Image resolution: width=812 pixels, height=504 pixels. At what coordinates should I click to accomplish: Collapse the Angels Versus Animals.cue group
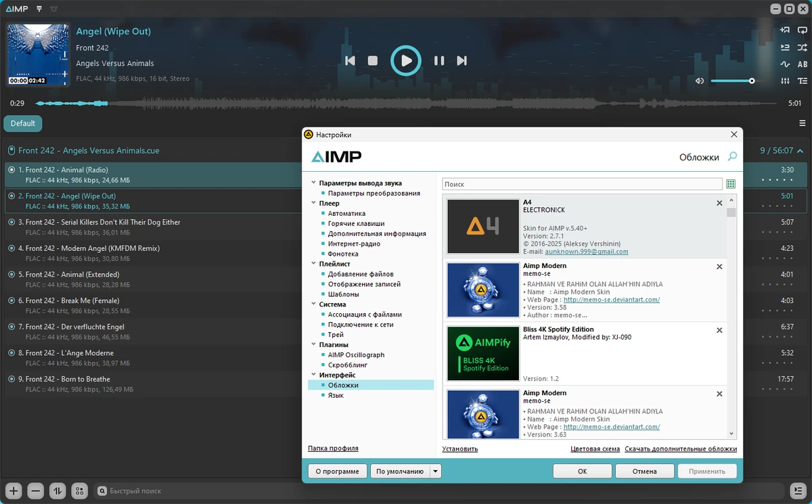coord(800,151)
